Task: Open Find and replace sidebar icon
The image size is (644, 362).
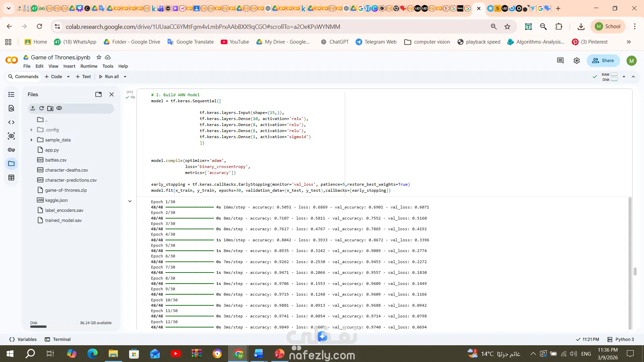Action: pyautogui.click(x=11, y=108)
